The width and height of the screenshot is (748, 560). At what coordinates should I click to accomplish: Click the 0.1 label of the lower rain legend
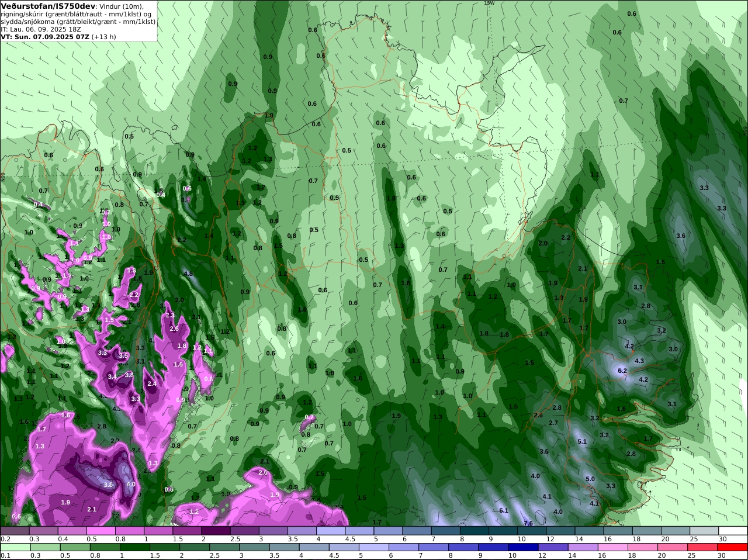click(x=5, y=555)
